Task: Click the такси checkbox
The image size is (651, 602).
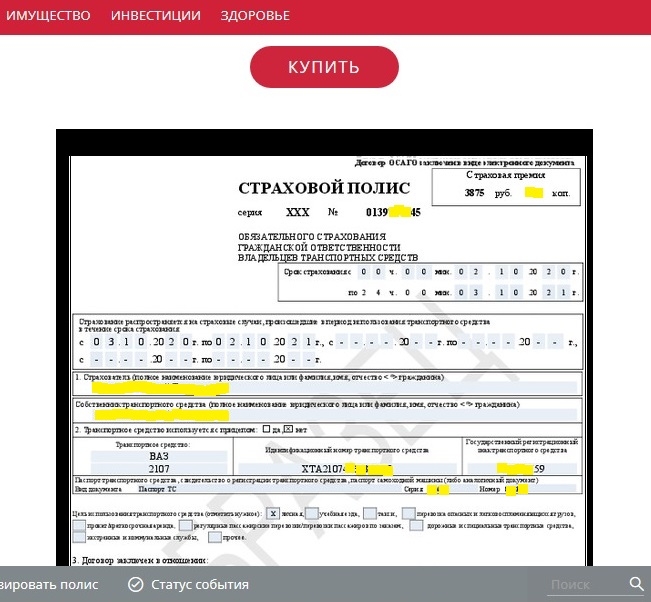Action: [x=370, y=514]
